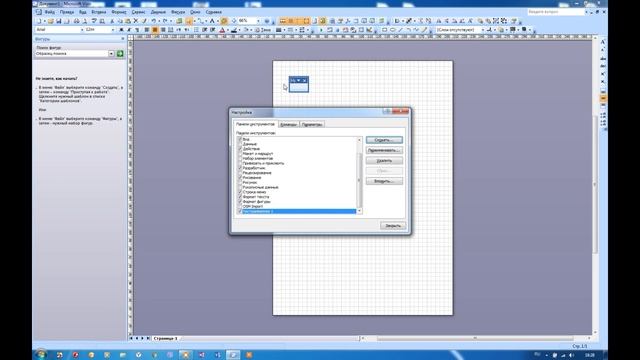Viewport: 640px width, 360px height.
Task: Click the Переименовать... button
Action: pyautogui.click(x=384, y=150)
